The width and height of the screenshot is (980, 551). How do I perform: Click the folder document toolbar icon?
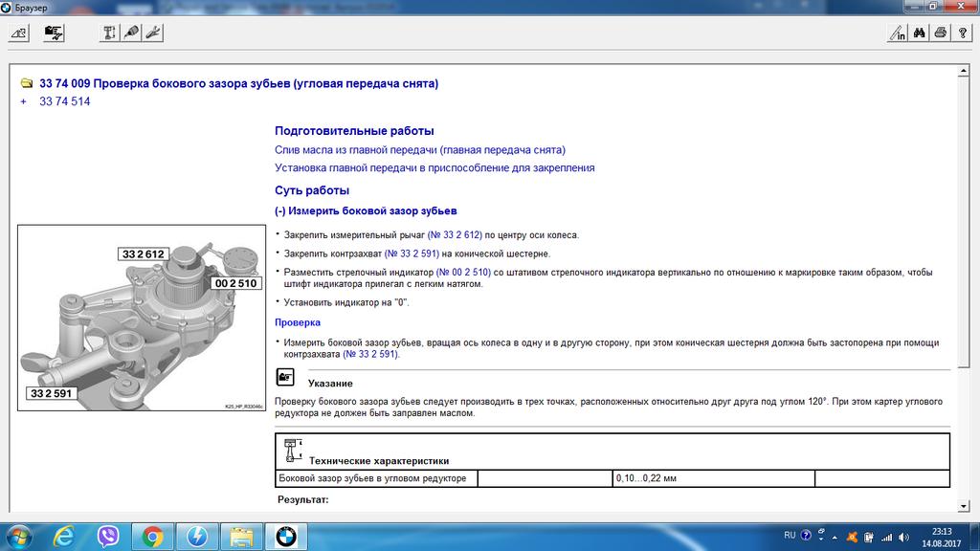coord(54,33)
